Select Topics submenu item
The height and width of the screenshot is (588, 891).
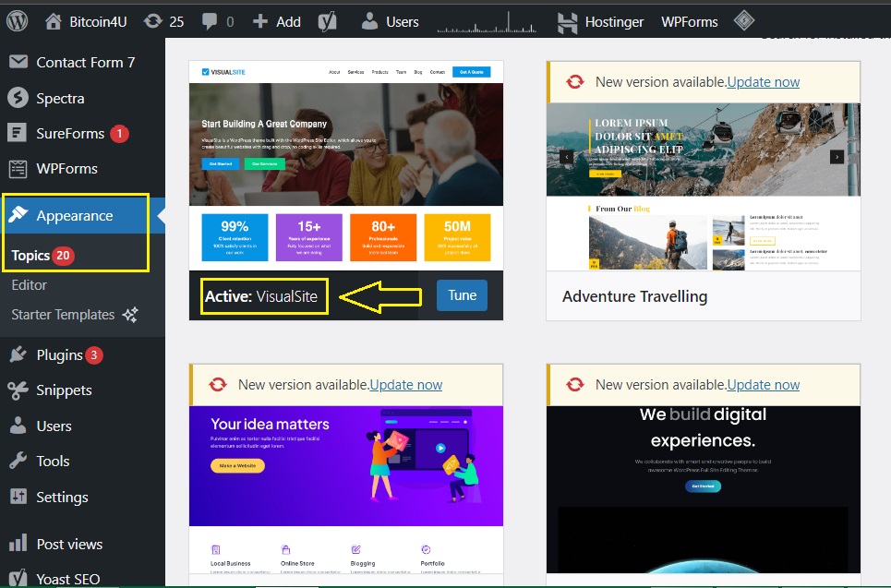tap(30, 256)
